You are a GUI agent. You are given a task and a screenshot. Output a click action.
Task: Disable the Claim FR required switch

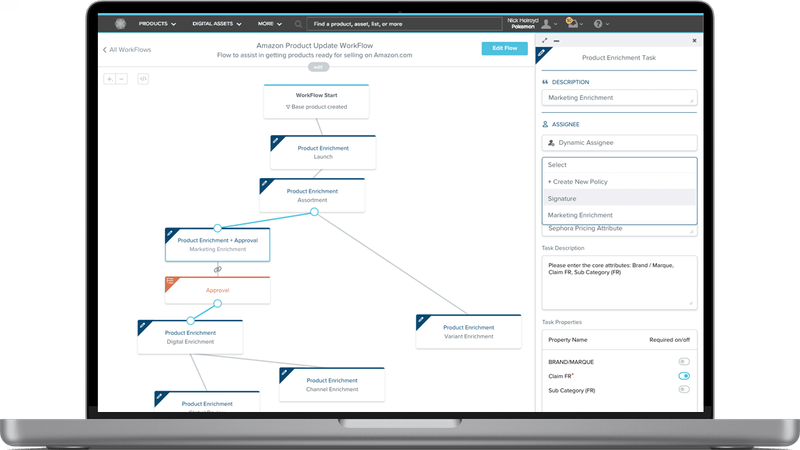click(x=684, y=376)
